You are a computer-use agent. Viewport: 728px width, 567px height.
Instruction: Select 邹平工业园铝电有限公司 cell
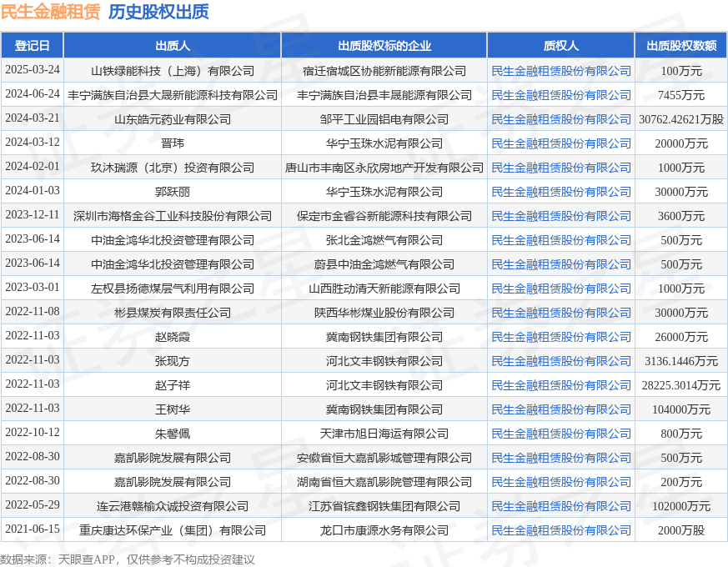tap(384, 119)
